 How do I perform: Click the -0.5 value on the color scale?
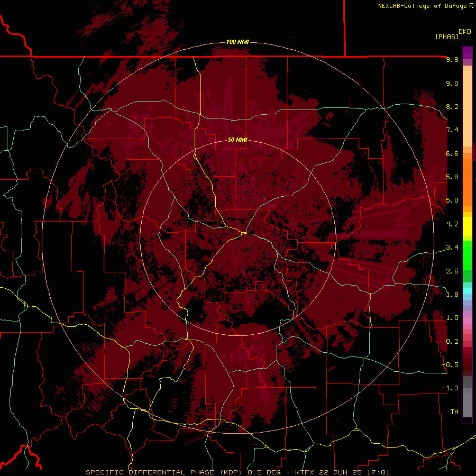point(450,365)
